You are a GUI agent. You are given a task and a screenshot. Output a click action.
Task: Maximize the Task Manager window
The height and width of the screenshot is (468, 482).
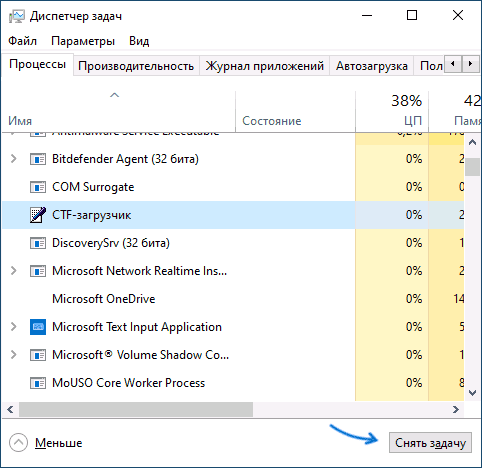tap(412, 15)
